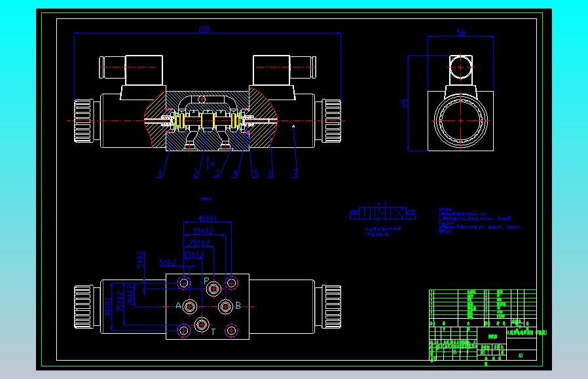Select part callout number 6
588x379 pixels.
point(270,173)
